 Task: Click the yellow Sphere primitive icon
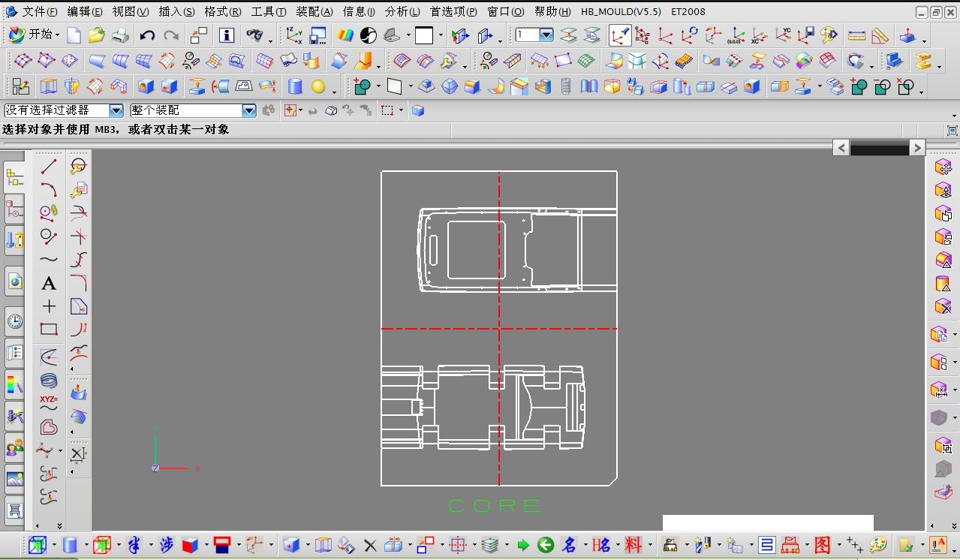(318, 86)
